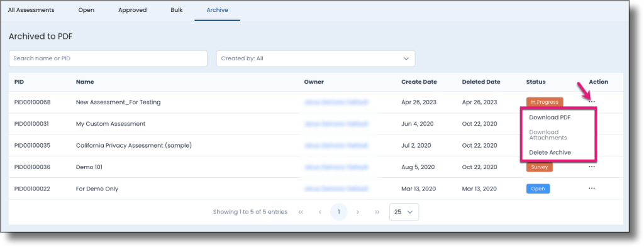Sort by the PID column header
Screen dimensions: 644x247
click(x=19, y=82)
